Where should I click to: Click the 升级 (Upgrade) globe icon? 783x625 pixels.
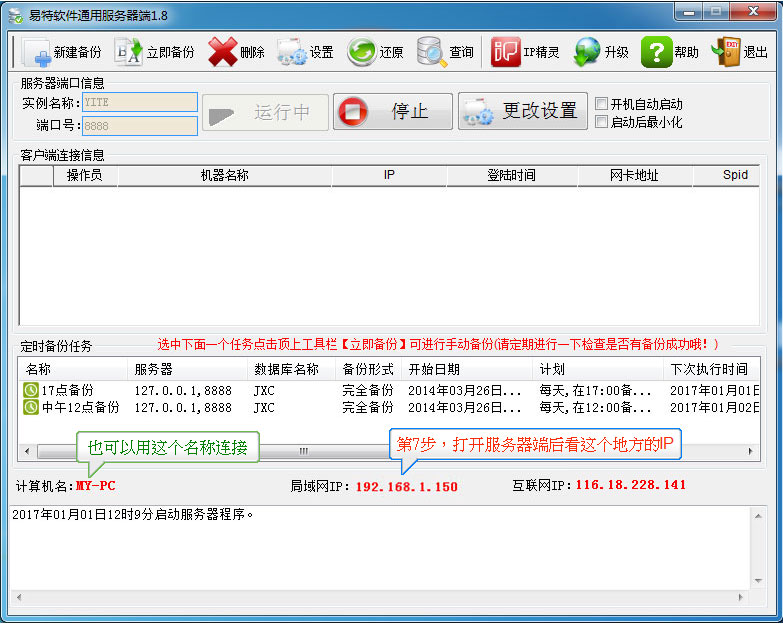587,52
